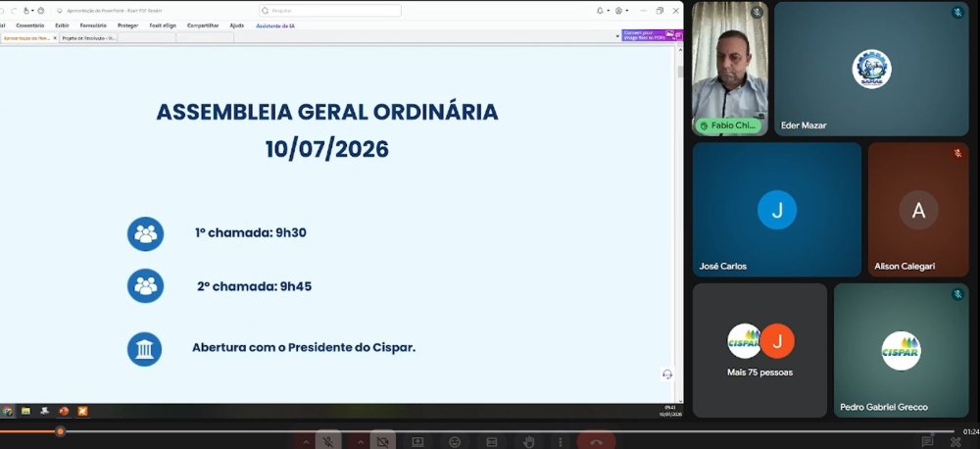This screenshot has height=449, width=980.
Task: Open the Compartilhar menu
Action: (203, 25)
